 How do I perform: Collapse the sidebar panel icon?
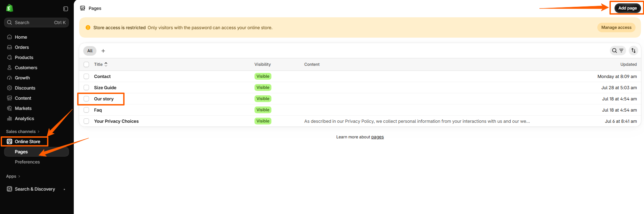66,9
